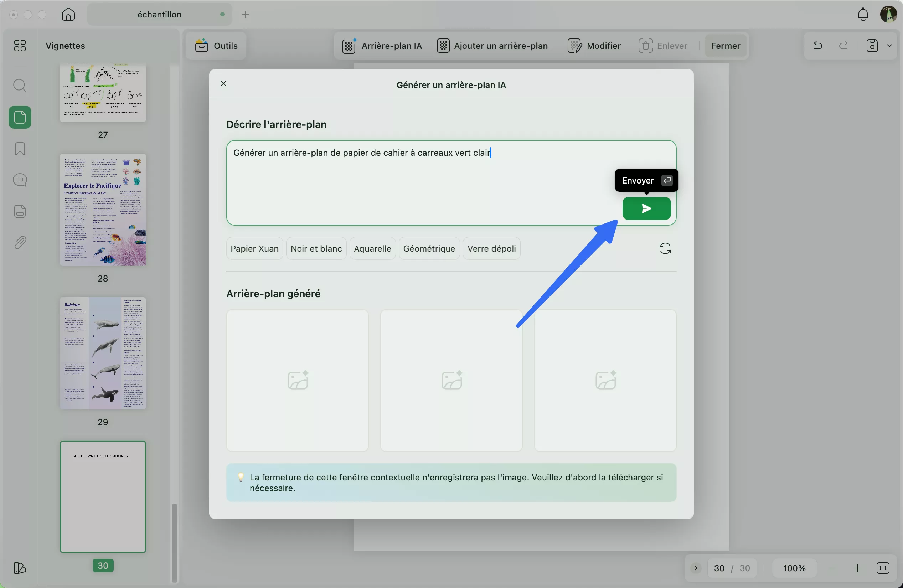The width and height of the screenshot is (903, 588).
Task: Toggle the Noir et blanc style
Action: tap(316, 248)
